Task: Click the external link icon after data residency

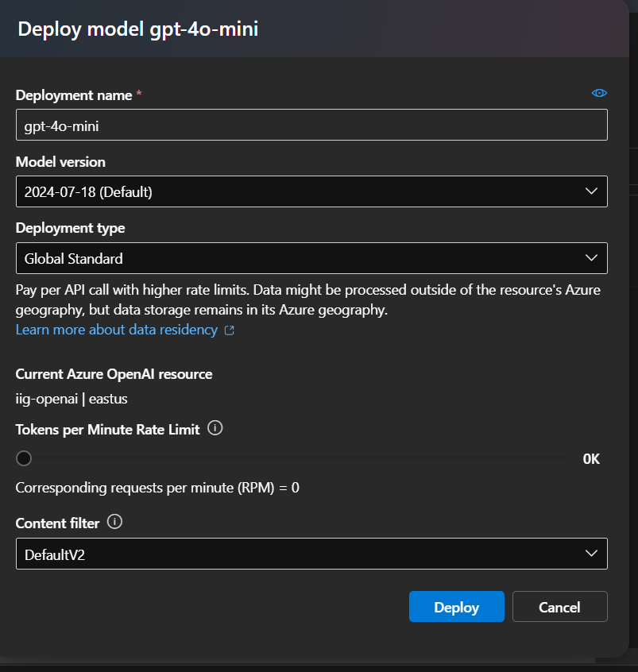Action: [x=230, y=330]
